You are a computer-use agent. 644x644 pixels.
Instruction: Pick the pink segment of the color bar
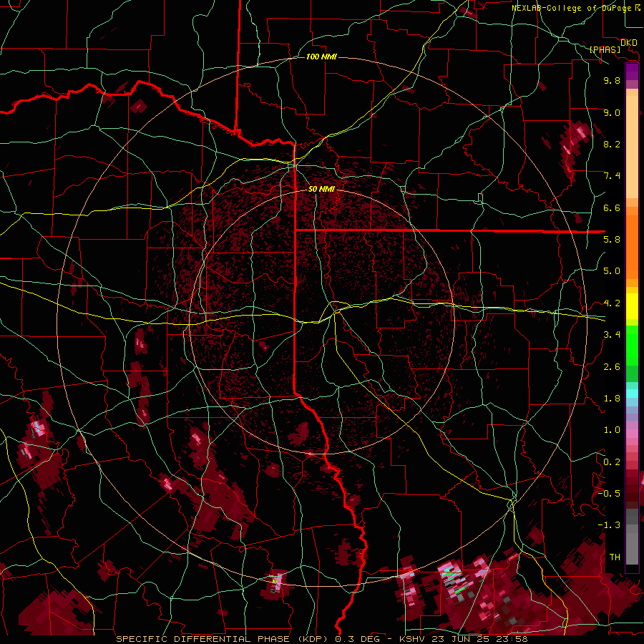tap(632, 433)
